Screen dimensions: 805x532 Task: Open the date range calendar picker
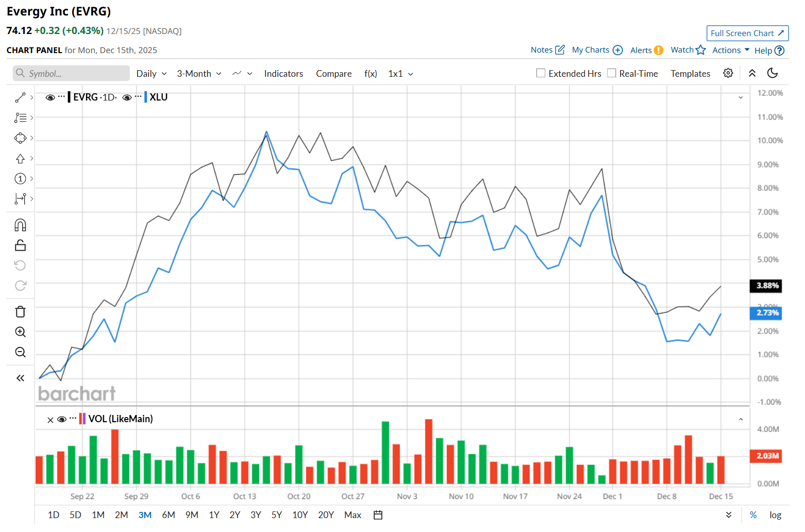[x=378, y=515]
